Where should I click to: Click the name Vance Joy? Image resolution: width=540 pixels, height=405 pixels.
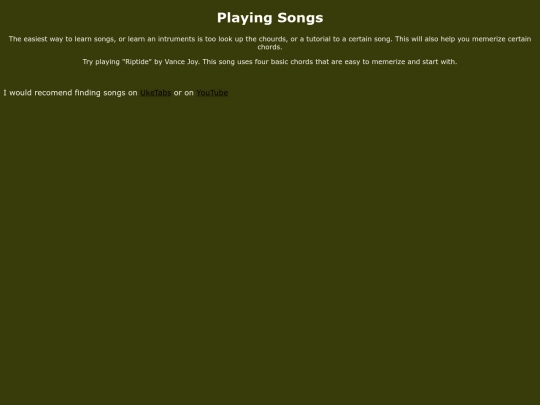181,62
